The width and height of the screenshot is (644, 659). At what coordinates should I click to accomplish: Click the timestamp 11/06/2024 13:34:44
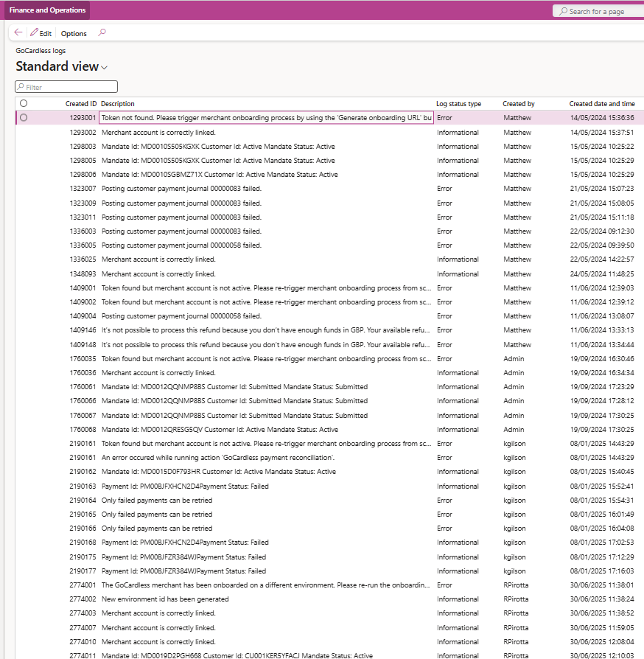602,345
